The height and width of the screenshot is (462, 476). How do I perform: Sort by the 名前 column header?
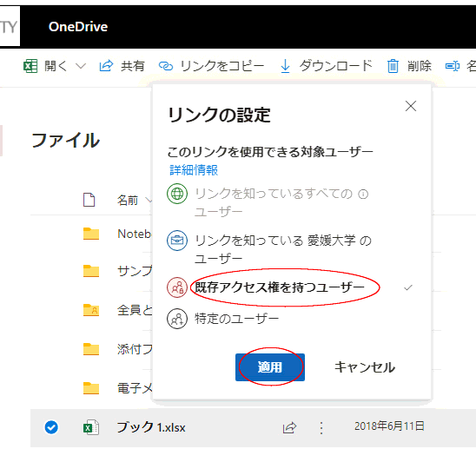(x=128, y=200)
